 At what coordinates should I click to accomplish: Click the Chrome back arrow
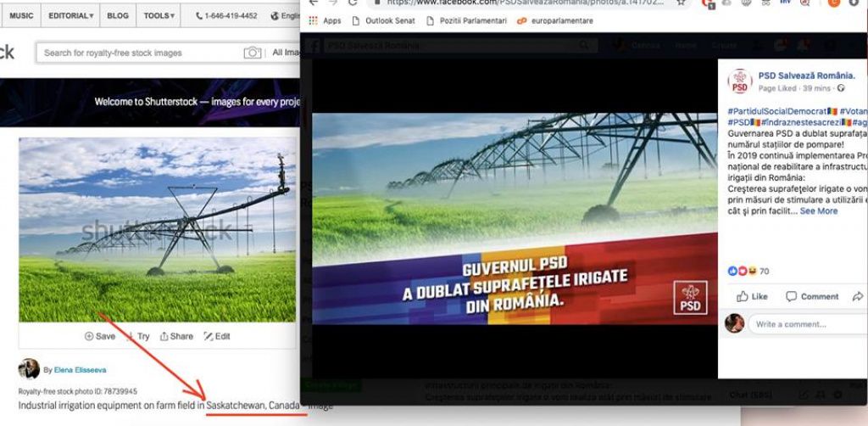[314, 3]
